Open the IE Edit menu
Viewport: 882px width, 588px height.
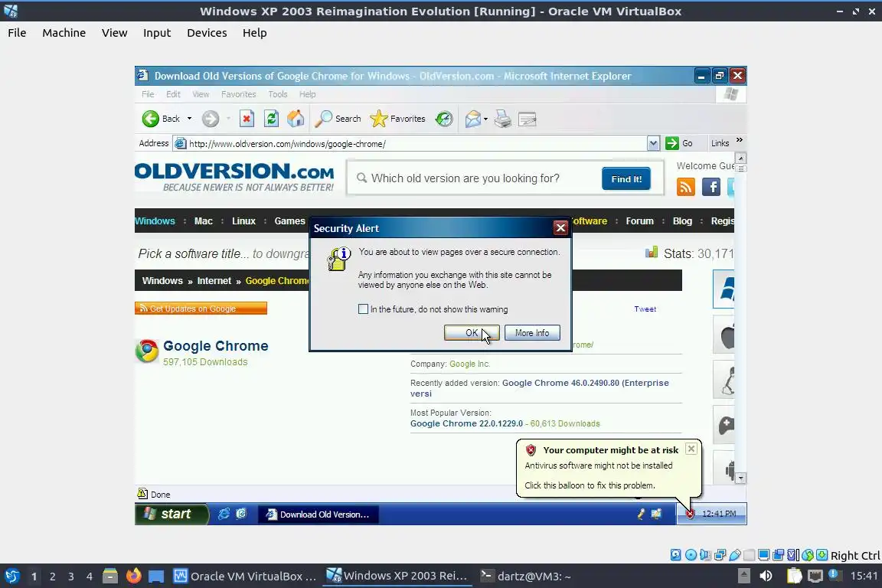point(173,94)
